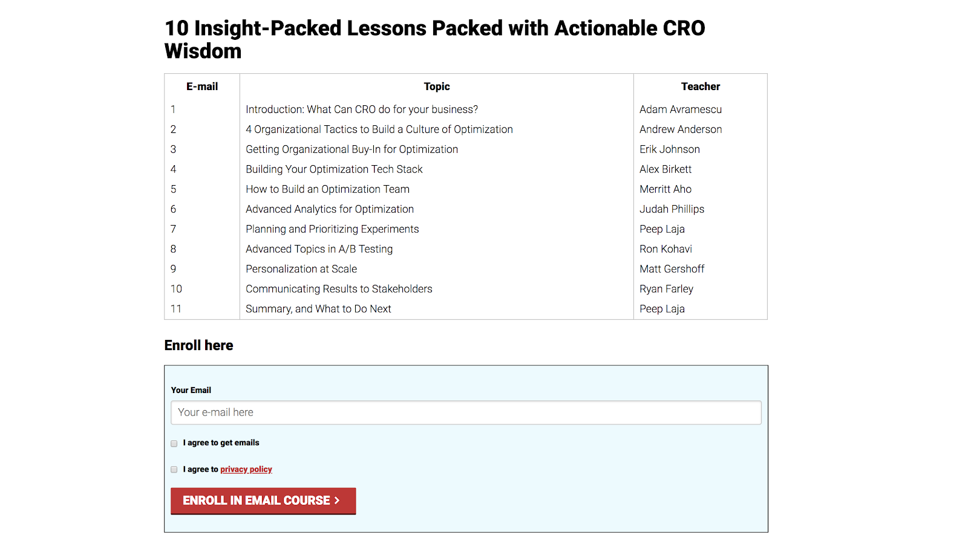The height and width of the screenshot is (560, 968).
Task: Check the 'I agree to get emails' checkbox
Action: pos(174,443)
